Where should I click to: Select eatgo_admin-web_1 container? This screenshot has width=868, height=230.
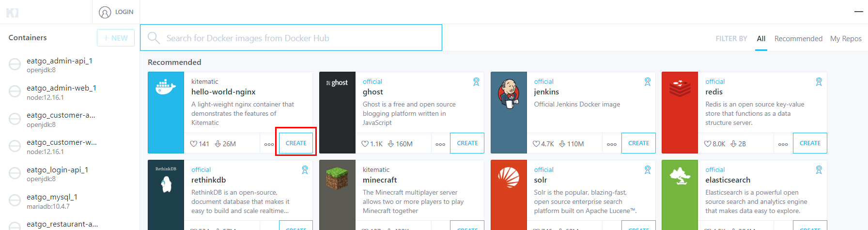click(x=70, y=92)
